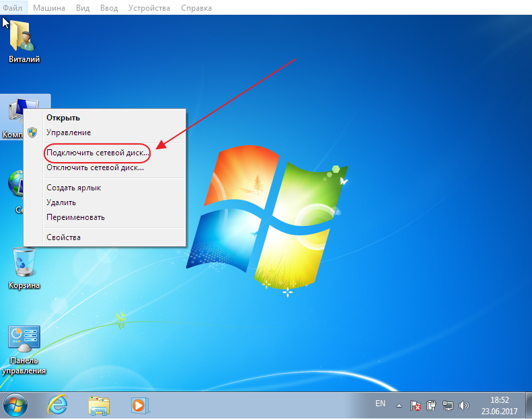Launch Windows Media Player from taskbar
Viewport: 532px width, 419px height.
pyautogui.click(x=139, y=406)
